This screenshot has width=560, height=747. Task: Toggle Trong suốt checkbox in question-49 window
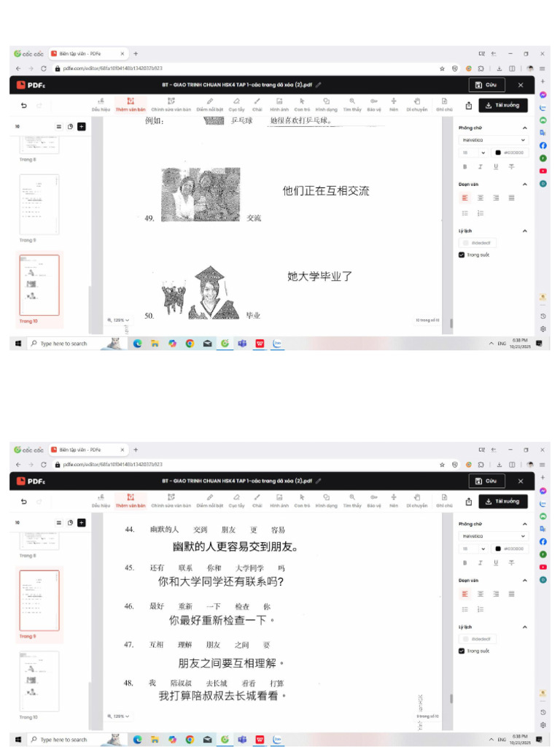(462, 255)
